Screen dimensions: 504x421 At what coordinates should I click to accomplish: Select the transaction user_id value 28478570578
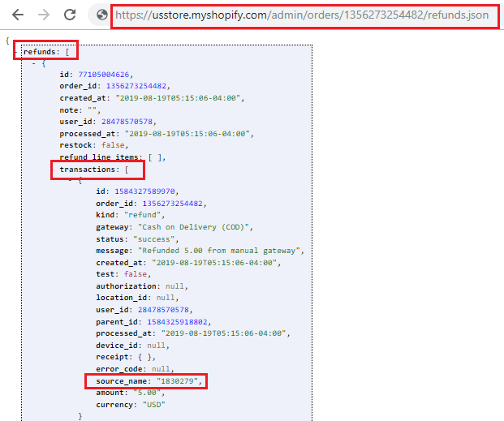[163, 310]
